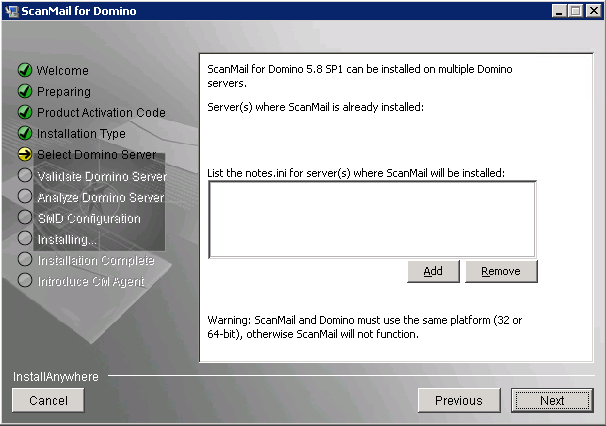The width and height of the screenshot is (606, 426).
Task: Click the empty circle beside SMD Configuration
Action: [25, 218]
